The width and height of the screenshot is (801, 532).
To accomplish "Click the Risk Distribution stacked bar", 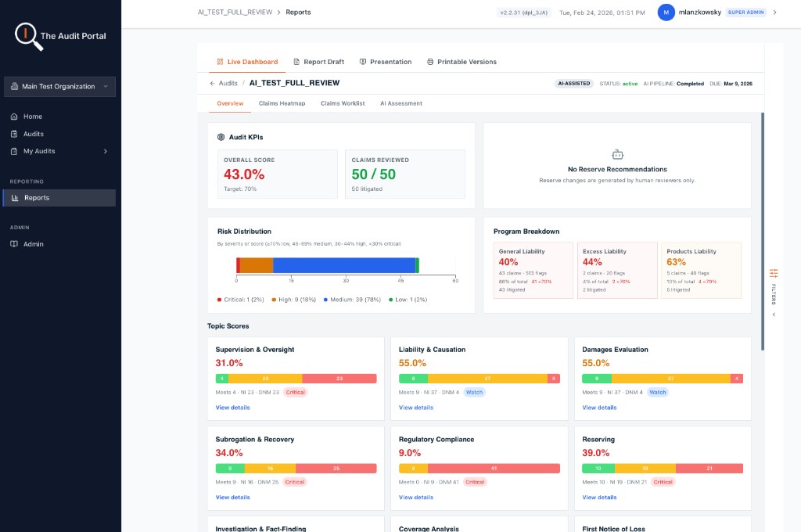I will click(329, 266).
